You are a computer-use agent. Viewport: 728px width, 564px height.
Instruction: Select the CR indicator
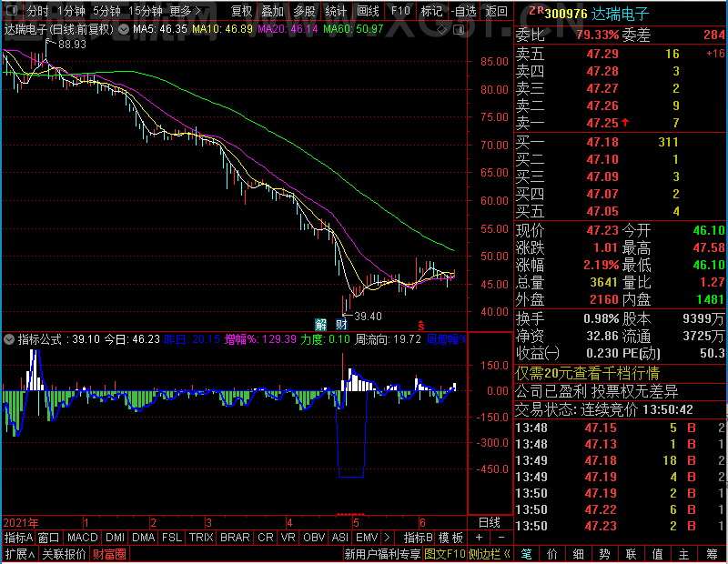tap(266, 538)
